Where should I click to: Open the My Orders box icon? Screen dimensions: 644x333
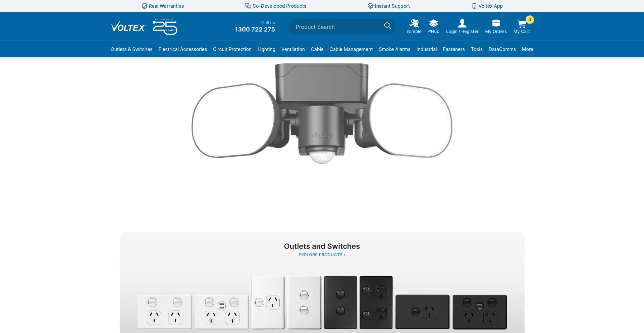point(496,23)
